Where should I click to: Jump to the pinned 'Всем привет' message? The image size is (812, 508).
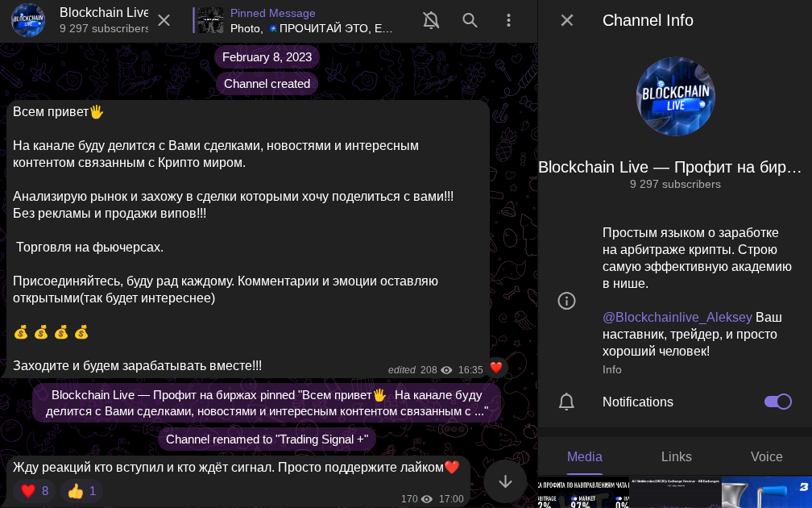[266, 402]
